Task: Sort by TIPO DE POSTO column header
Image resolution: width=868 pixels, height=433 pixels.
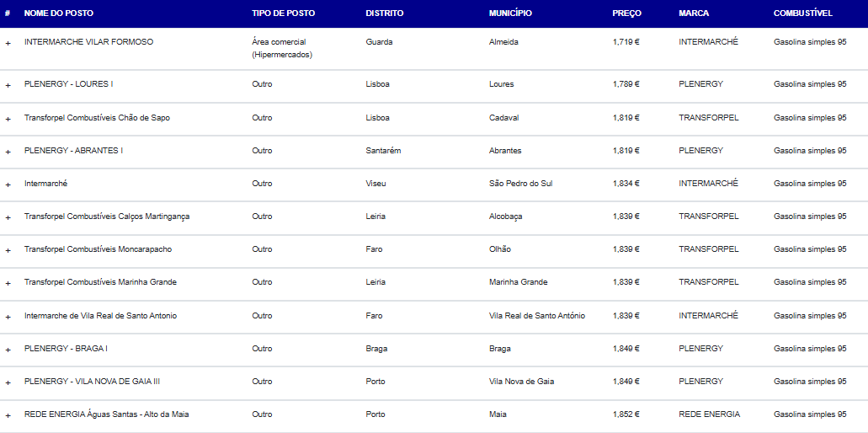Action: [x=284, y=13]
